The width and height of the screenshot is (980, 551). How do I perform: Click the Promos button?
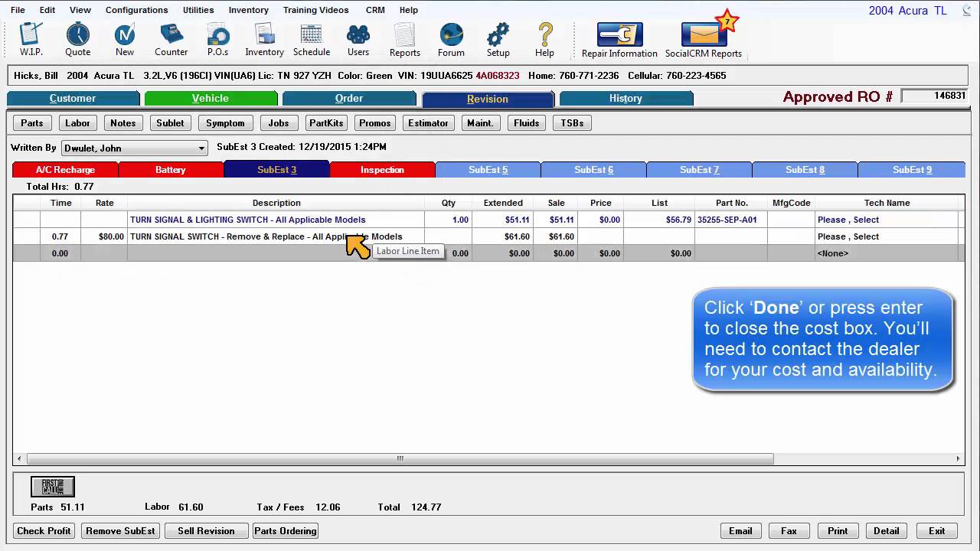[x=374, y=123]
